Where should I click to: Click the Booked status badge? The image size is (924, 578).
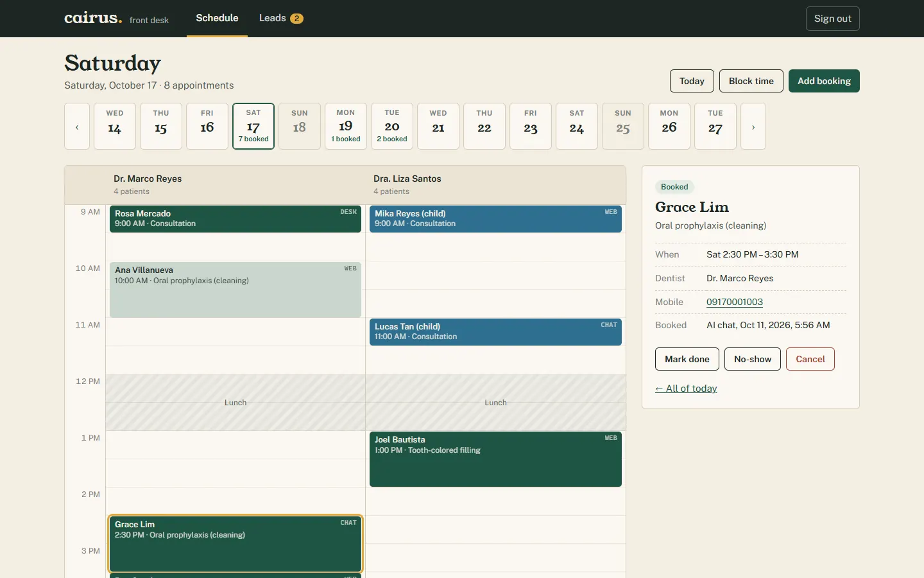coord(674,187)
